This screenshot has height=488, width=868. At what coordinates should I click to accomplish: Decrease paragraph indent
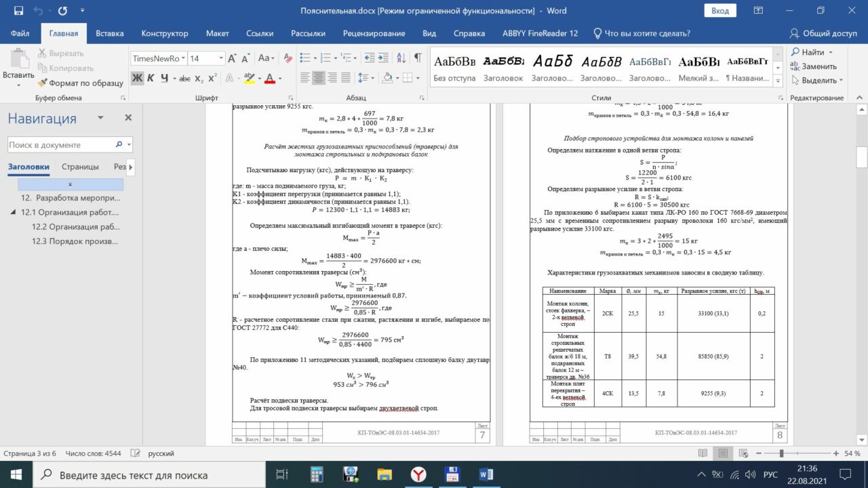coord(369,58)
